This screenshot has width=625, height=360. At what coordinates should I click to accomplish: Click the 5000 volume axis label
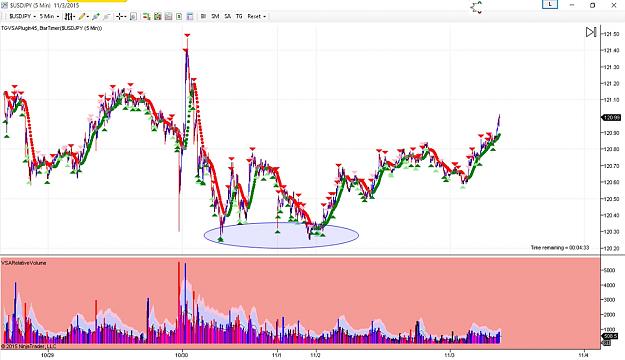coord(609,270)
